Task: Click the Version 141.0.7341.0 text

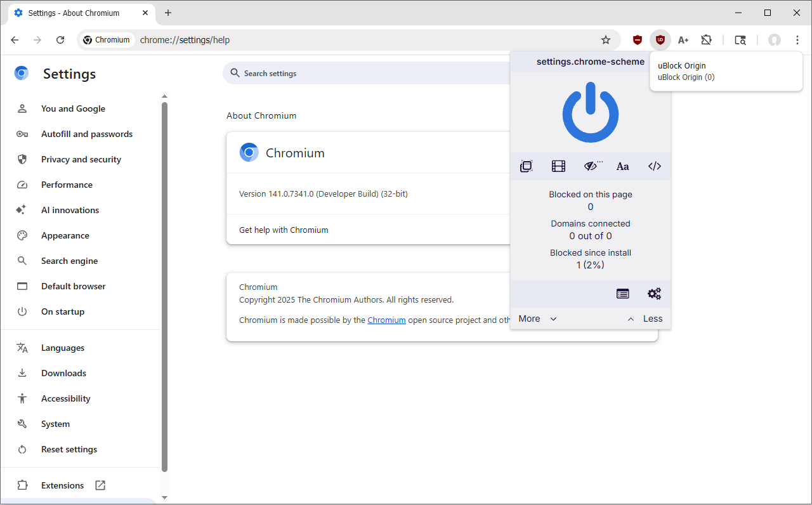Action: 324,194
